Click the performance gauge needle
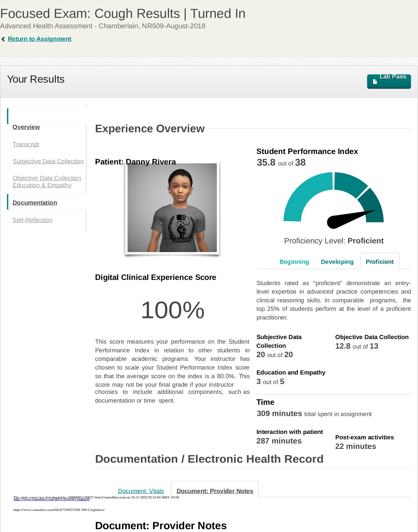The image size is (418, 532). coord(351,219)
